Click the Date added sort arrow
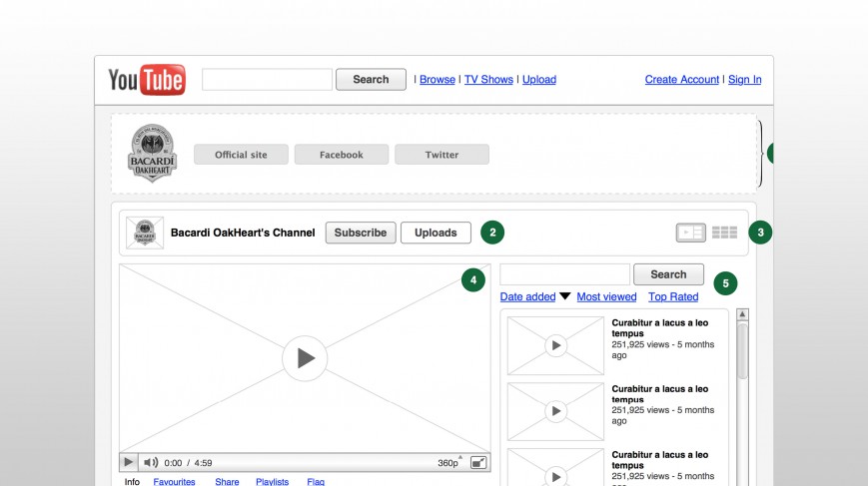 click(564, 296)
